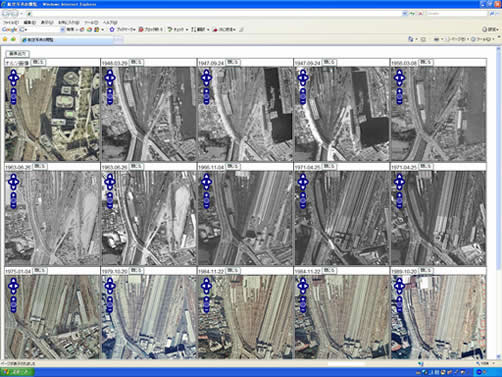Expand the Google toolbar search box dropdown
Screen dimensions: 502x377
tap(62, 30)
